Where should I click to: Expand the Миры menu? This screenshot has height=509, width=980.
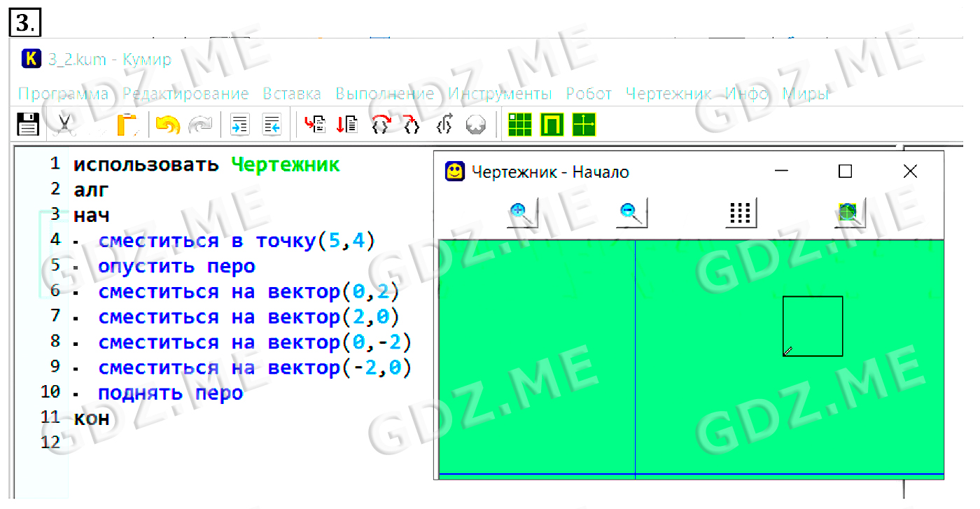click(x=805, y=94)
